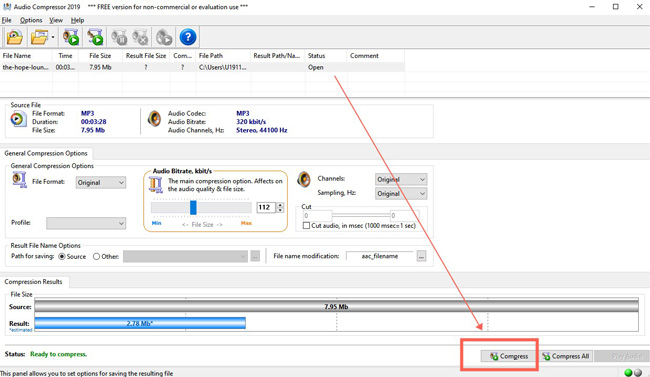This screenshot has height=377, width=650.
Task: Click the Audio Bitrate clamp icon
Action: tap(156, 185)
